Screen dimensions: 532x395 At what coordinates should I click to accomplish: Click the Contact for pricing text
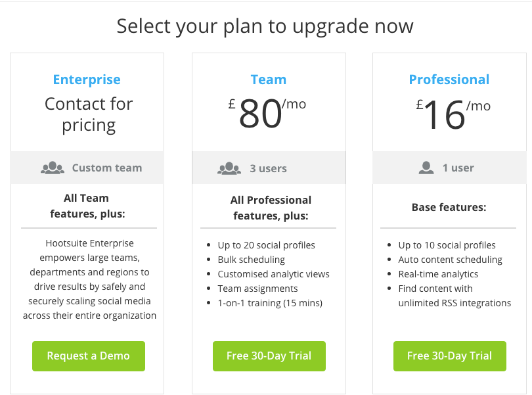(88, 114)
